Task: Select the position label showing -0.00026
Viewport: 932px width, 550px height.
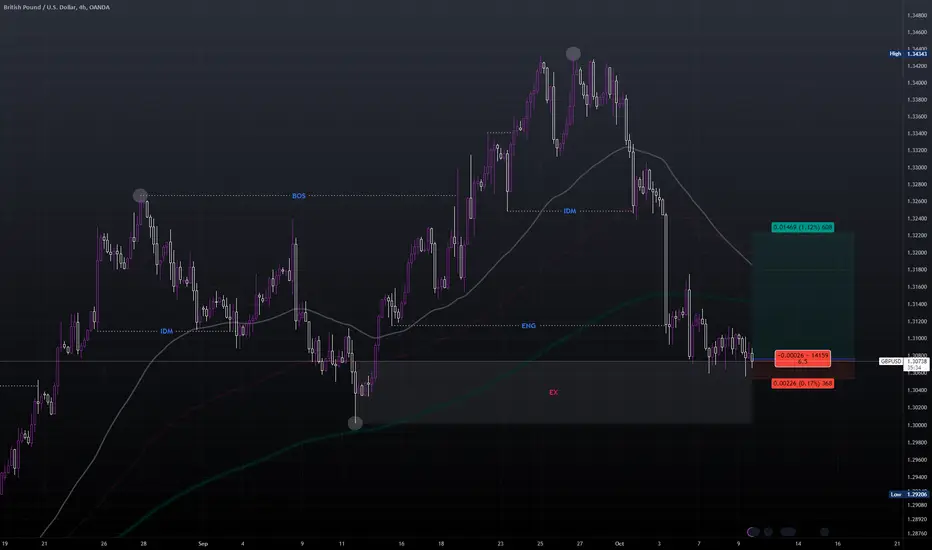Action: [x=802, y=358]
